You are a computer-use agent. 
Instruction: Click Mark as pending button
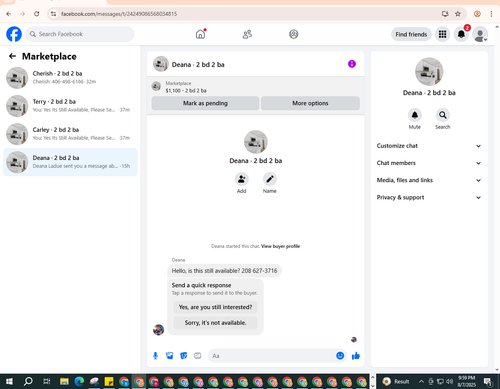(205, 103)
